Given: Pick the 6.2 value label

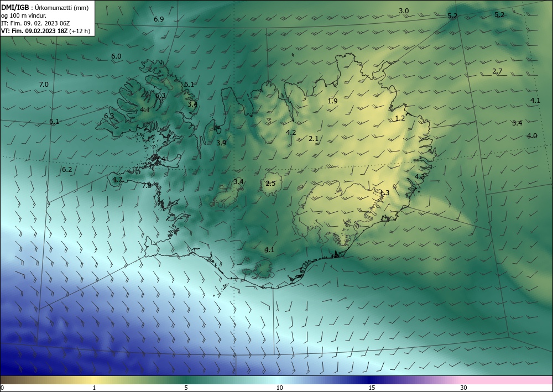Looking at the screenshot, I should point(67,170).
